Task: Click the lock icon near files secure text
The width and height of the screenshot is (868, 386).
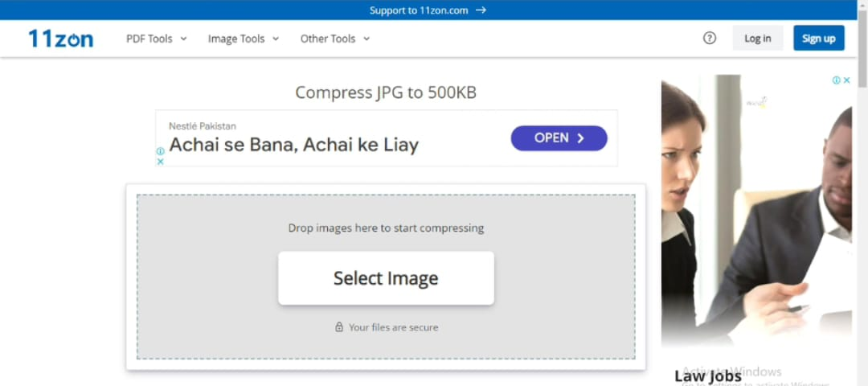Action: click(x=339, y=327)
